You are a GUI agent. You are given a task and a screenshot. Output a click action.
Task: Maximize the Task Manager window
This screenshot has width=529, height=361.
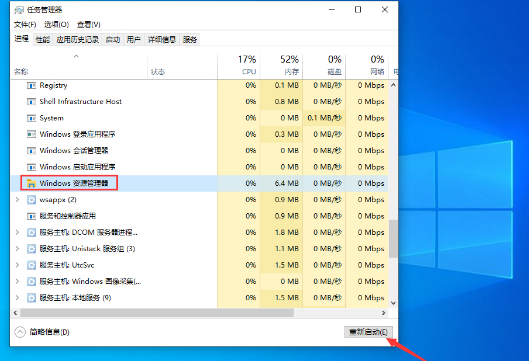point(358,9)
